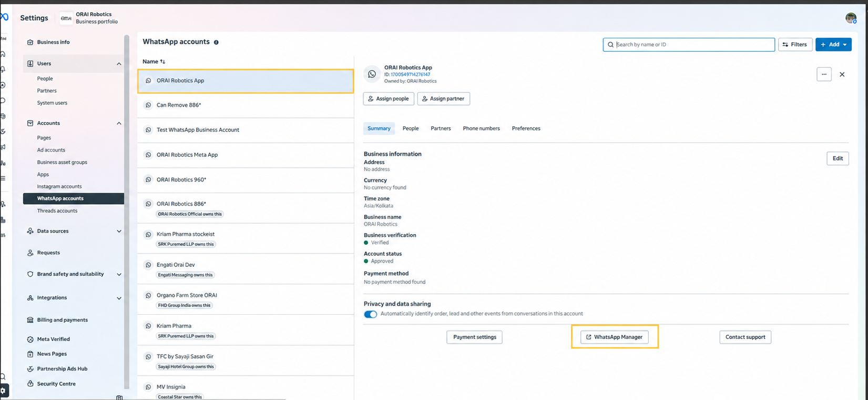Expand the Data sources section
Viewport: 868px width, 400px height.
(x=119, y=231)
